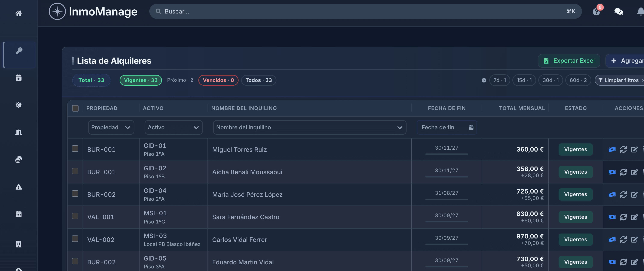
Task: Open the notification icon with badge 8
Action: point(597,11)
